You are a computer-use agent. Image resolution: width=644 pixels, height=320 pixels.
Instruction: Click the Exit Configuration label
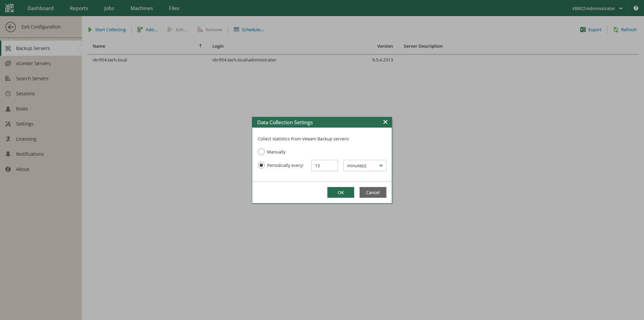(x=41, y=27)
